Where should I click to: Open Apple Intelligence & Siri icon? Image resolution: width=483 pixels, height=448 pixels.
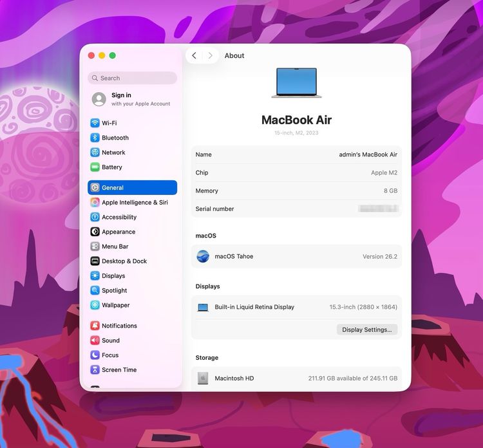[x=95, y=202]
